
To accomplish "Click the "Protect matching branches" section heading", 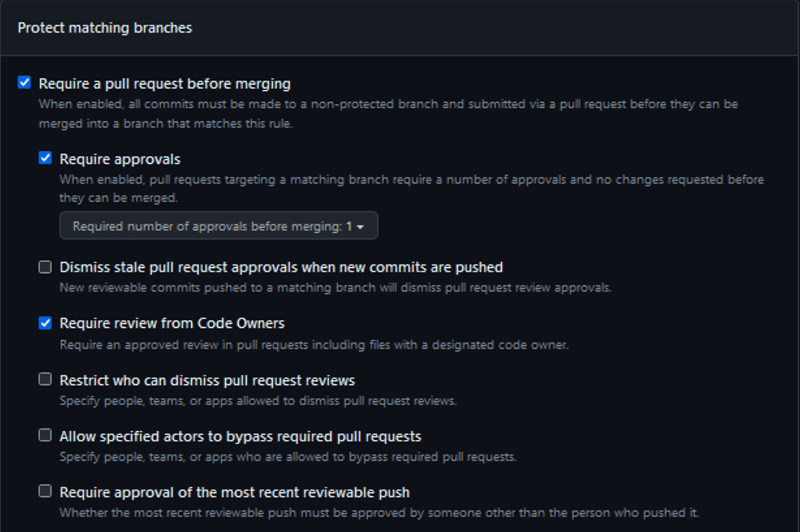I will (105, 28).
